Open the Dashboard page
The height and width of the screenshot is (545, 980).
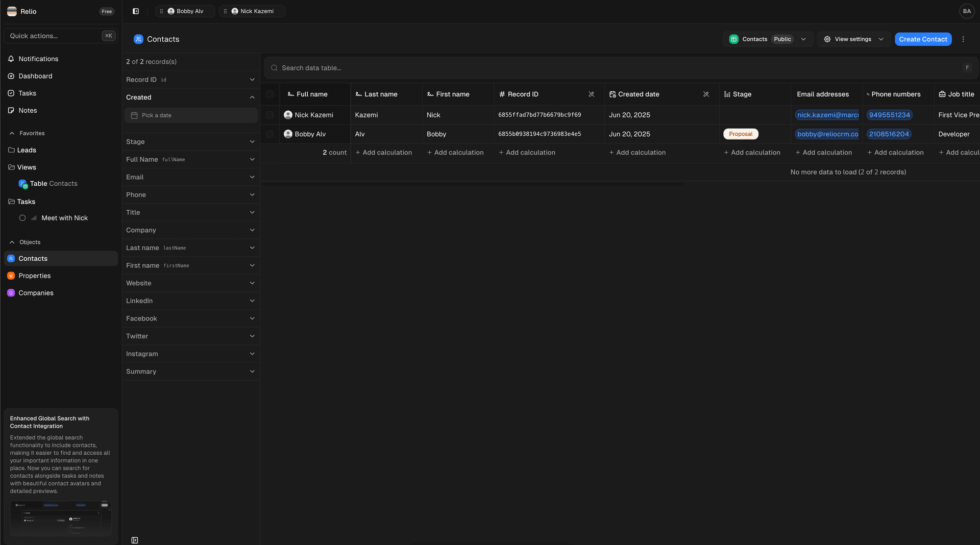[35, 76]
